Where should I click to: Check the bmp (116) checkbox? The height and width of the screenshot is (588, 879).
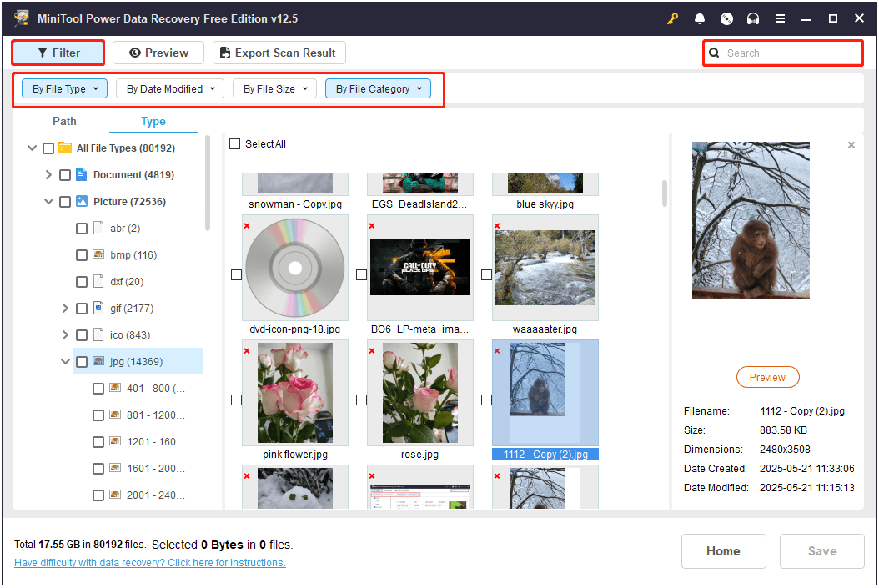82,255
